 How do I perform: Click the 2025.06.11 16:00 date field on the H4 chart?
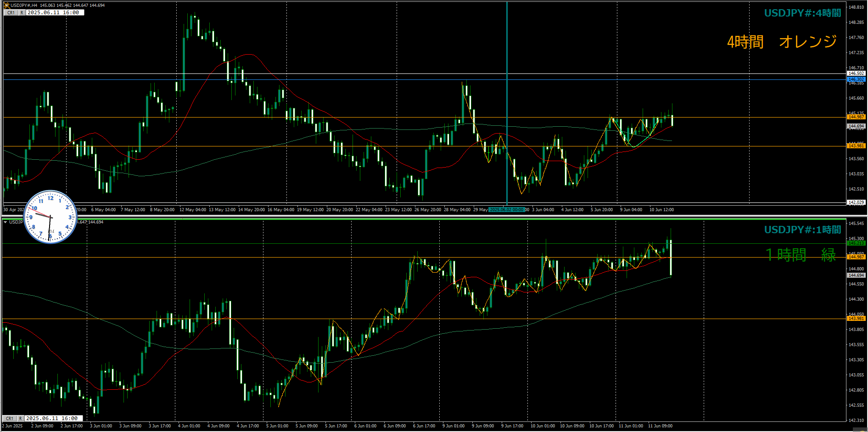coord(55,13)
